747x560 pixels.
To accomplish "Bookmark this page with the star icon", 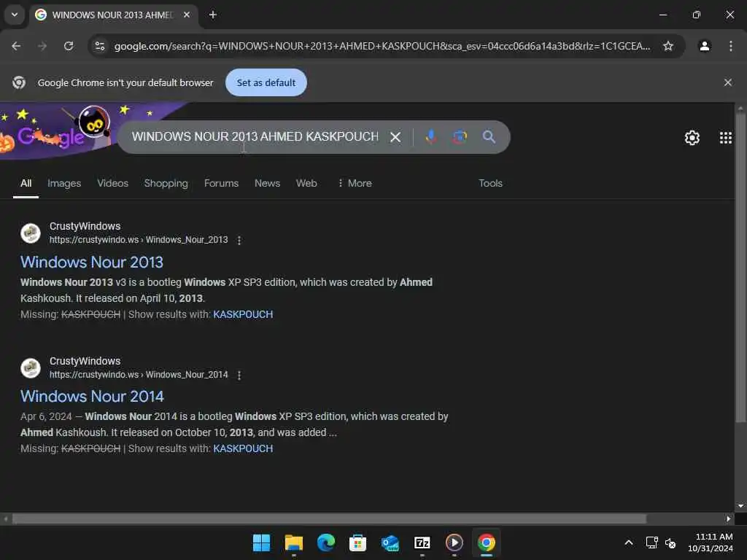I will pos(668,46).
